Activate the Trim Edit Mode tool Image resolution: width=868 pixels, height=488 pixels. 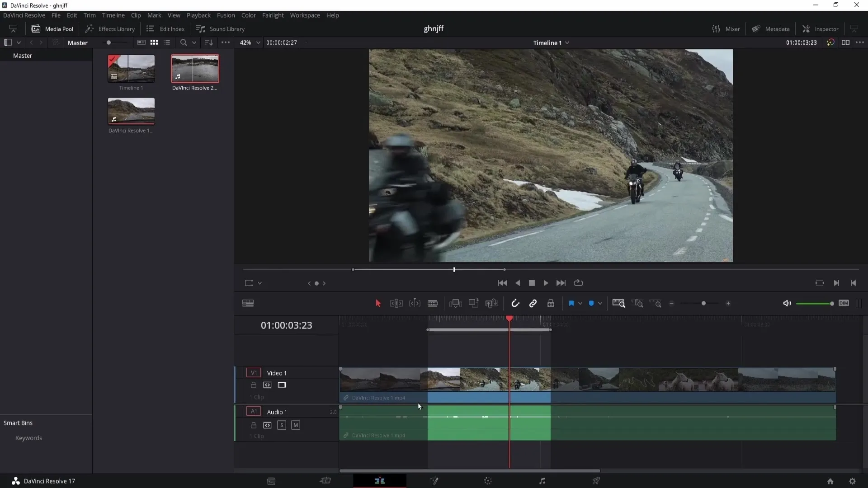[x=396, y=303]
